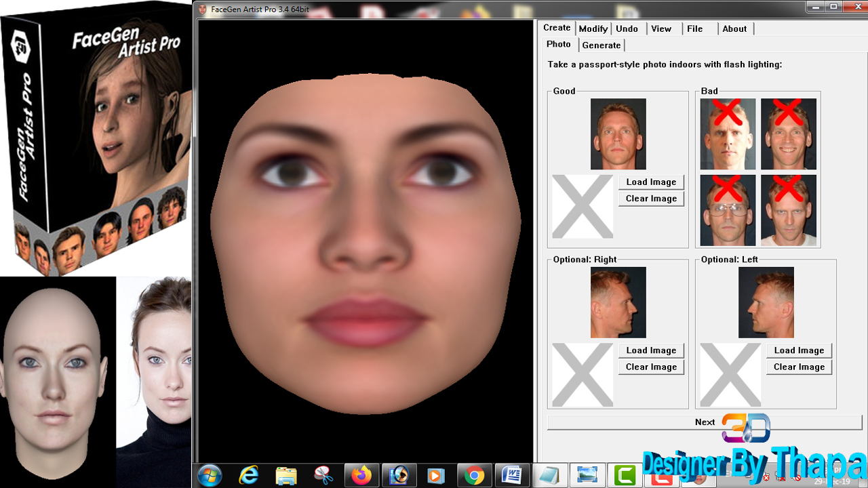Click the left profile sample photo
The width and height of the screenshot is (868, 488).
766,302
